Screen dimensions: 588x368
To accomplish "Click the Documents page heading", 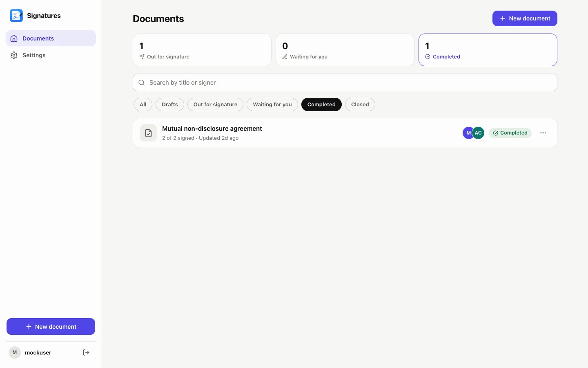I will 158,19.
